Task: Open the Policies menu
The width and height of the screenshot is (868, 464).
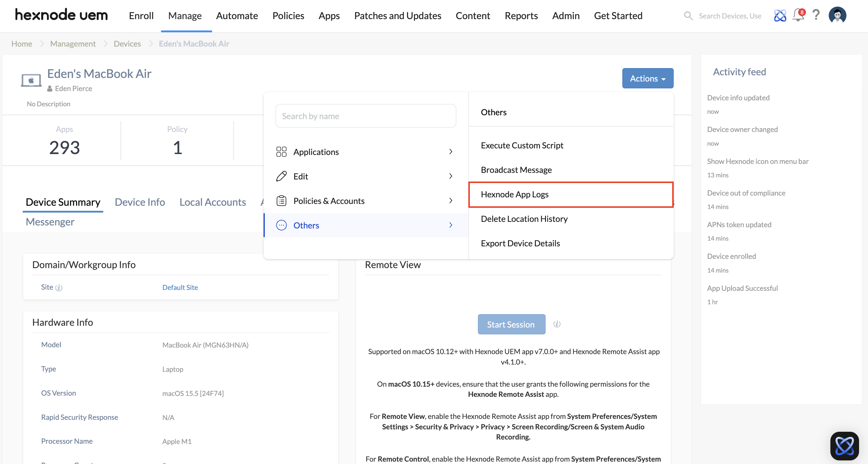Action: click(288, 16)
